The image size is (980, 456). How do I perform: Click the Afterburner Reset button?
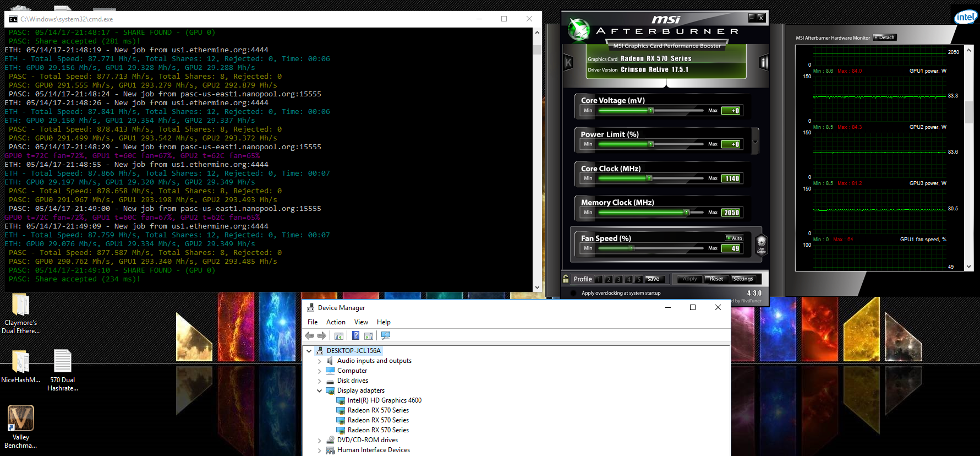pyautogui.click(x=716, y=279)
